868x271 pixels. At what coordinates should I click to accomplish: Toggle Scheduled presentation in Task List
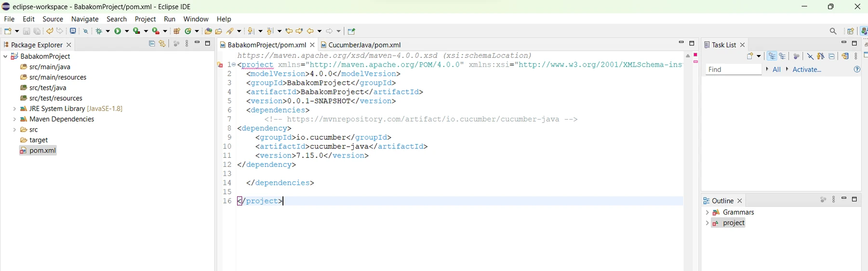click(783, 56)
